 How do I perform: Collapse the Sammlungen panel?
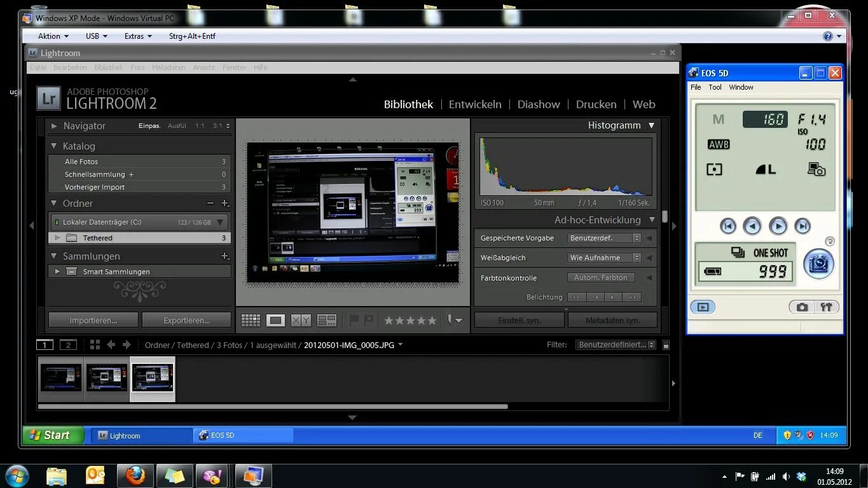[x=54, y=256]
